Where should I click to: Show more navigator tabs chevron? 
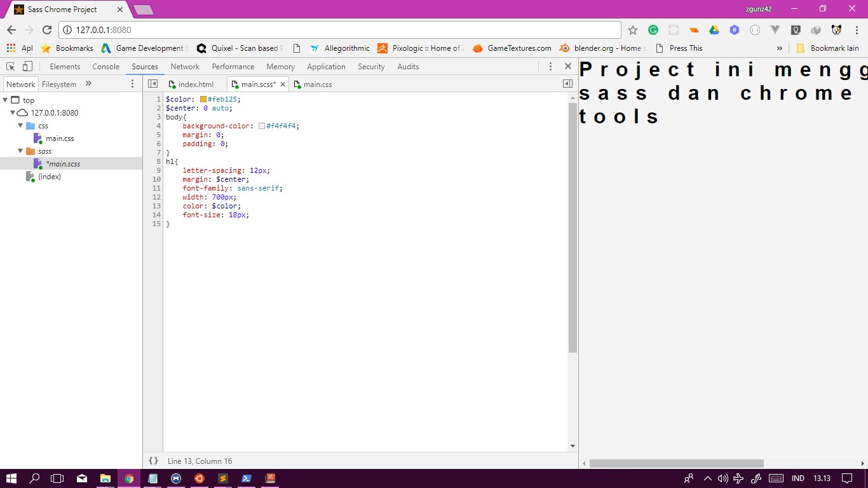pyautogui.click(x=88, y=83)
